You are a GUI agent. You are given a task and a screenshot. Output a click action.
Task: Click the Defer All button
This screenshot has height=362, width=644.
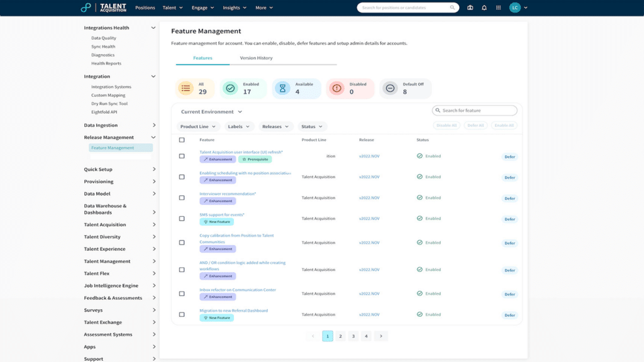[x=475, y=125]
